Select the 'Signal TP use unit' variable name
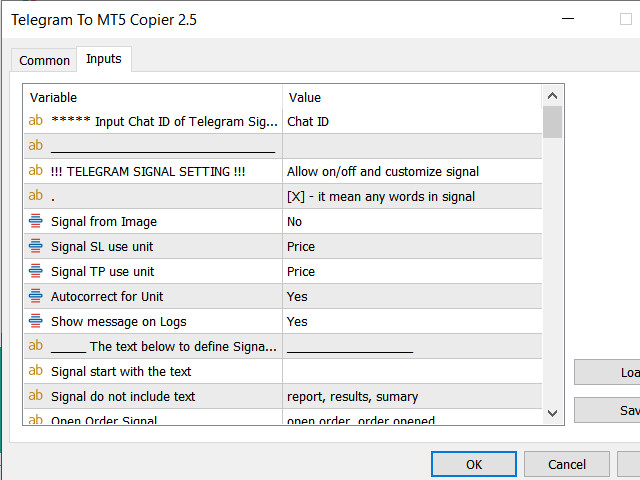 (x=102, y=271)
